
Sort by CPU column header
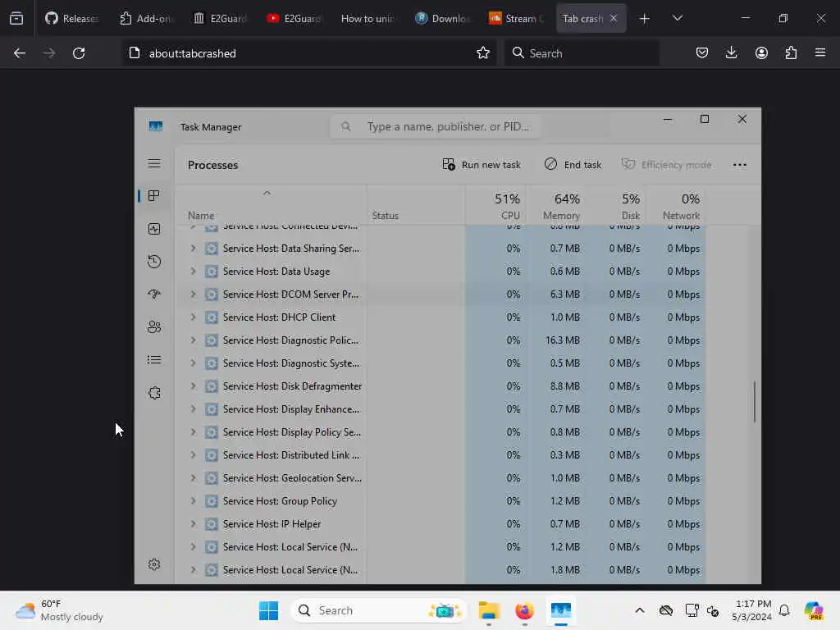495,206
